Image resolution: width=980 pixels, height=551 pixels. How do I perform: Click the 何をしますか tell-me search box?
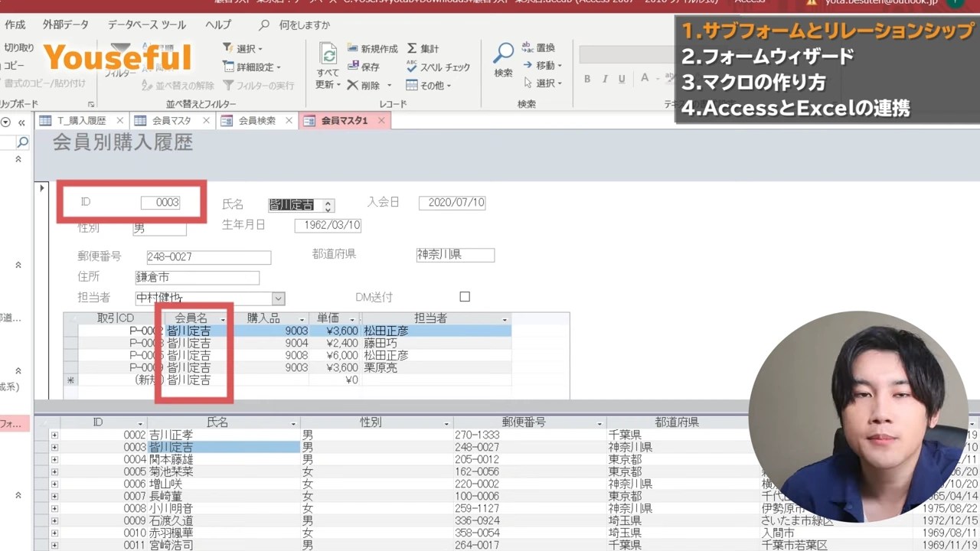coord(304,25)
